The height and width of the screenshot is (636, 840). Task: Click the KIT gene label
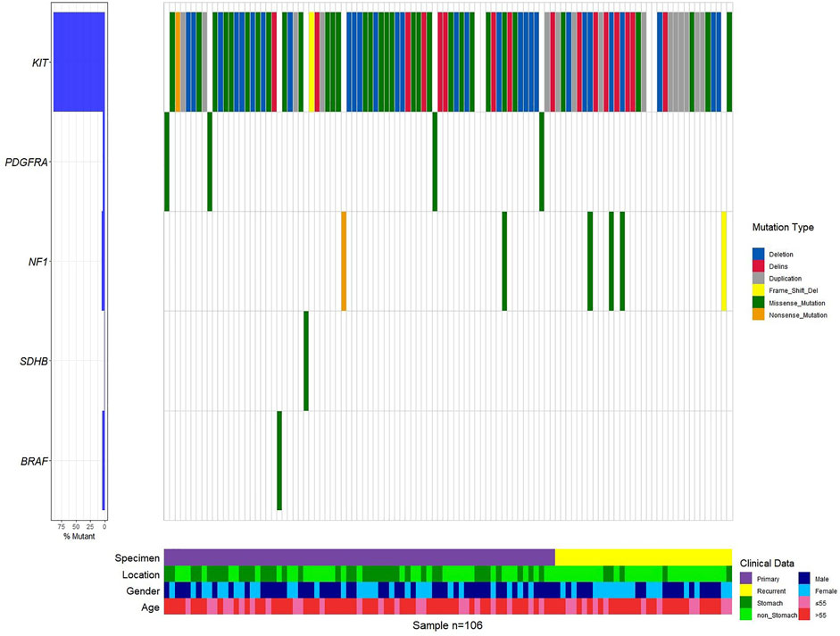pyautogui.click(x=40, y=63)
